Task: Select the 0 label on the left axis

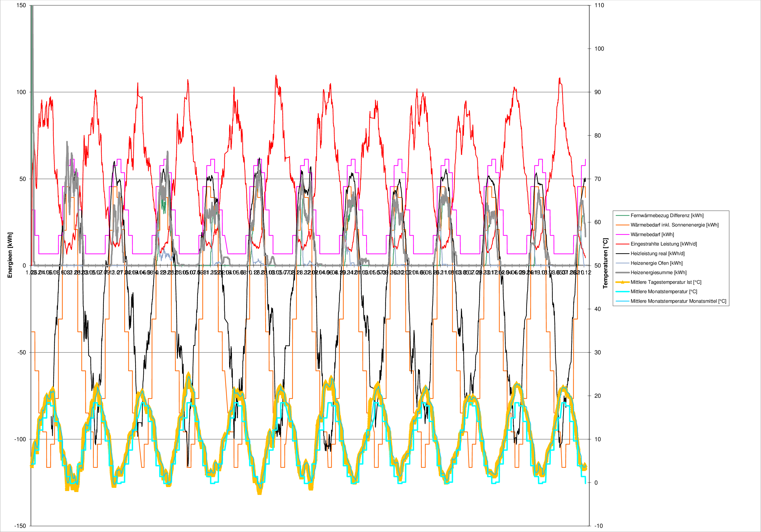Action: coord(24,266)
